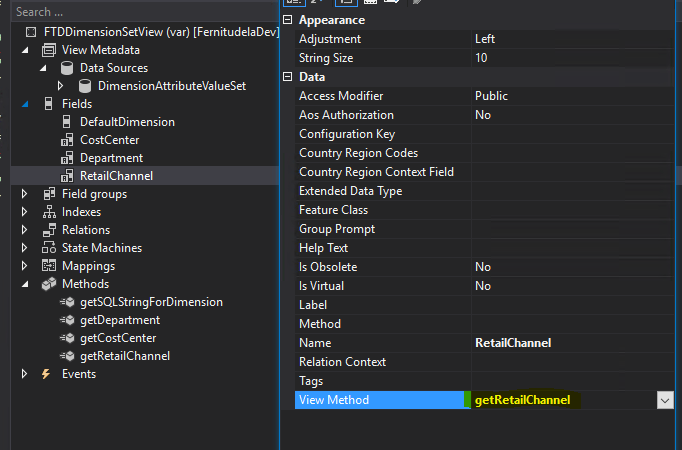
Task: Click the Mappings node icon
Action: (x=48, y=266)
